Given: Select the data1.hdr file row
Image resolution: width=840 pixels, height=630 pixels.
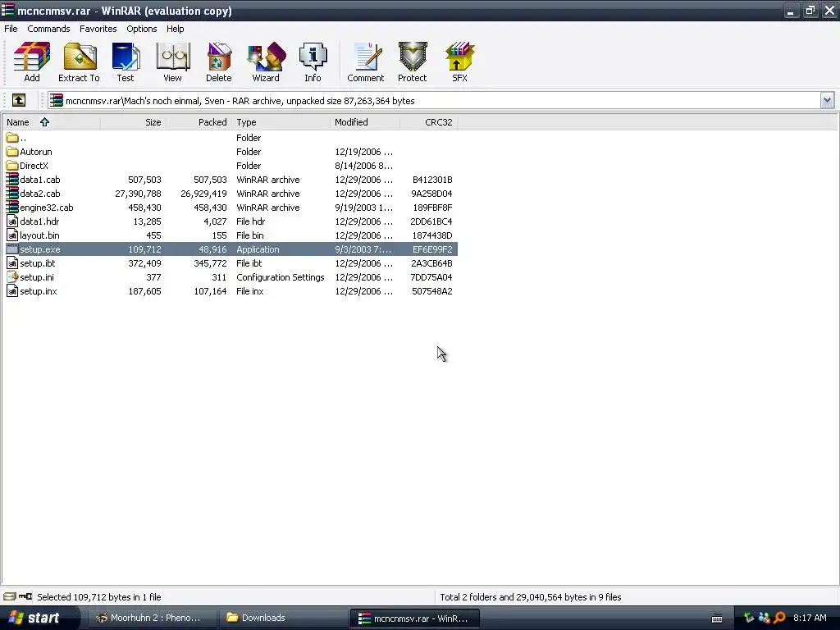Looking at the screenshot, I should click(x=231, y=221).
